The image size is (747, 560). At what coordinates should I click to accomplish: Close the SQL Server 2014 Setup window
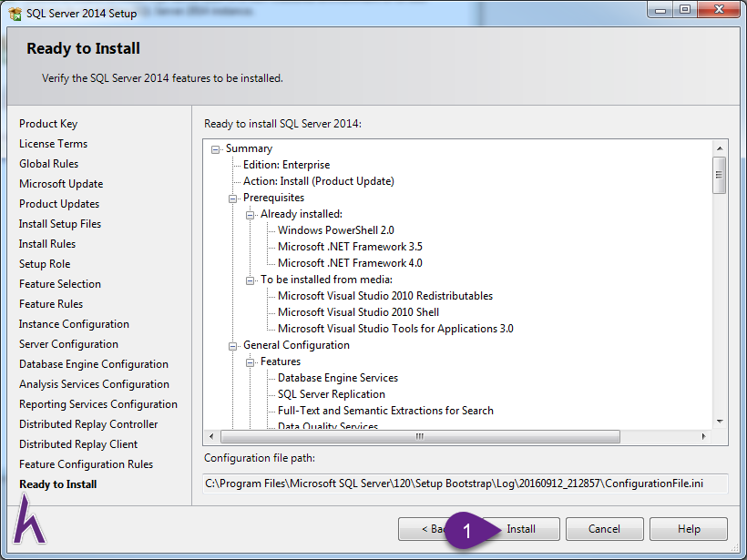(x=719, y=9)
